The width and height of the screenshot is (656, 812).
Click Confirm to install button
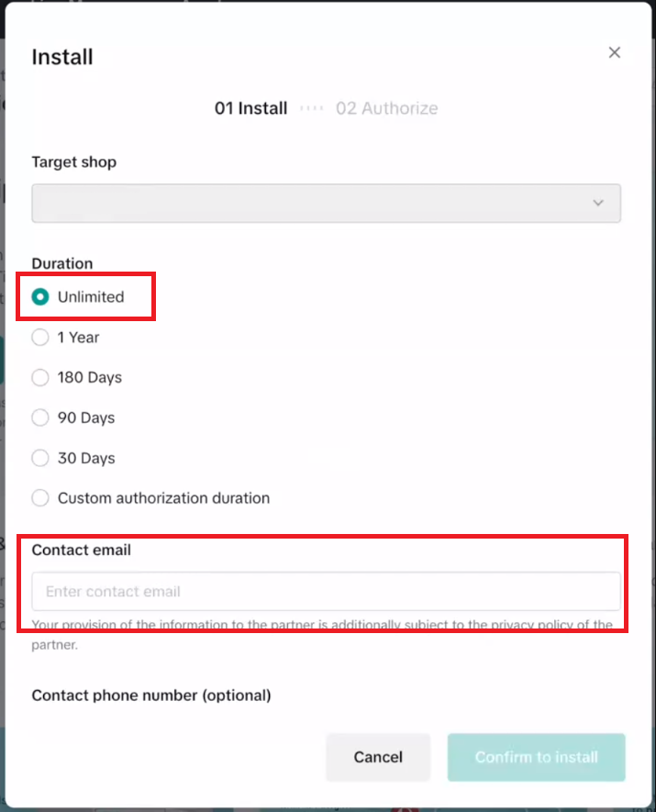(537, 757)
